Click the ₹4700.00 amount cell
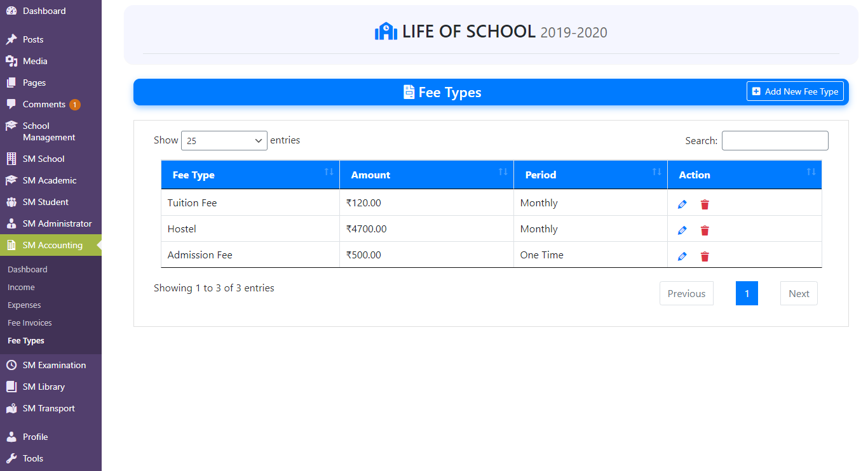Viewport: 868px width, 471px height. (426, 229)
